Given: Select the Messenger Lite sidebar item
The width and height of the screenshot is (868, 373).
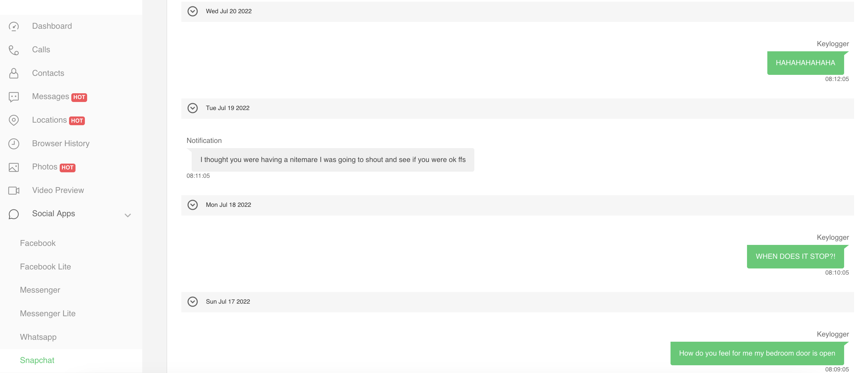Looking at the screenshot, I should coord(47,314).
